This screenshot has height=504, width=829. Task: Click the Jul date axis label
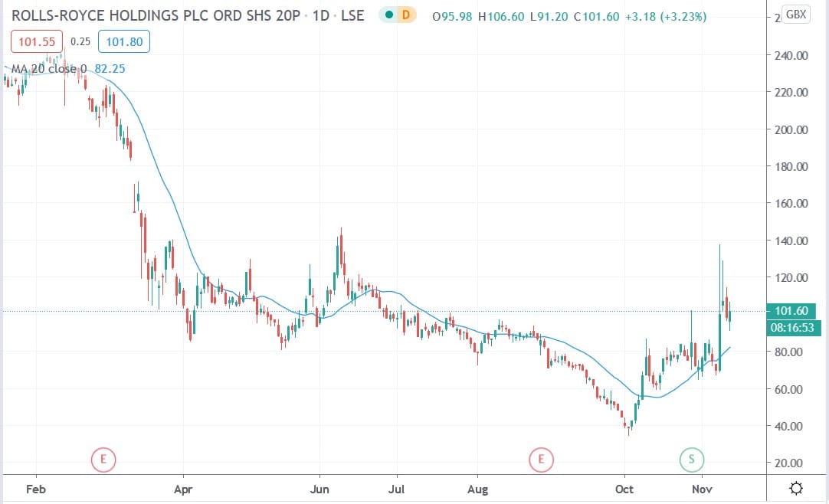tap(397, 489)
